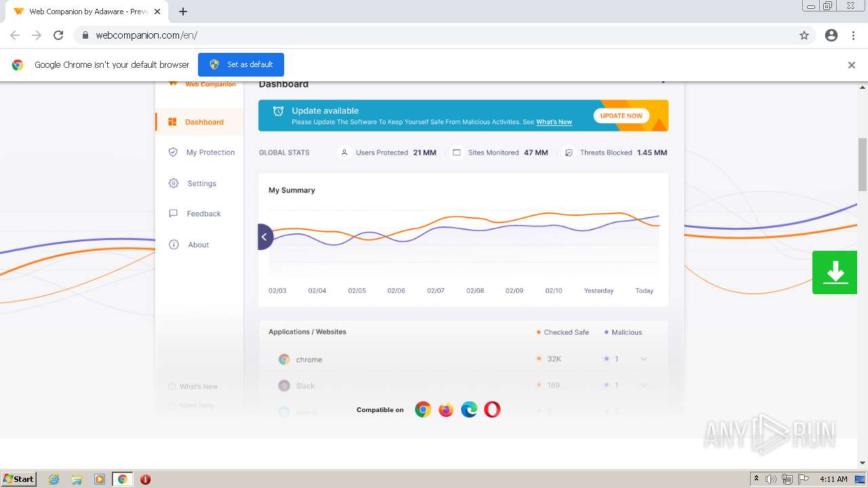Open the Chrome profile icon

[x=831, y=35]
